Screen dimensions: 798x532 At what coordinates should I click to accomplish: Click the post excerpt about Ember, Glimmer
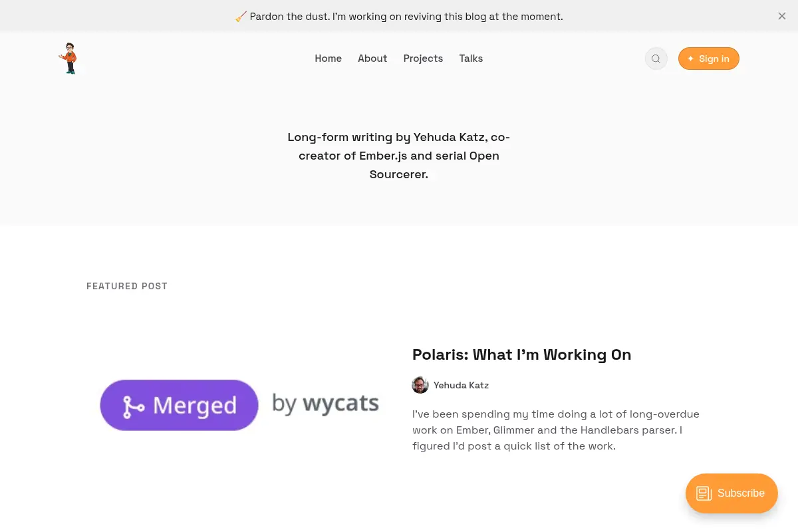556,430
